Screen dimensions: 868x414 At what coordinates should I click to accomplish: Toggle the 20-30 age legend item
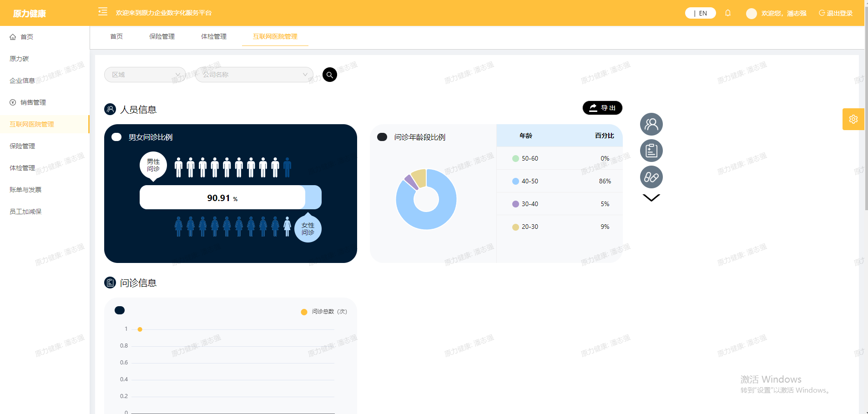[x=525, y=227]
